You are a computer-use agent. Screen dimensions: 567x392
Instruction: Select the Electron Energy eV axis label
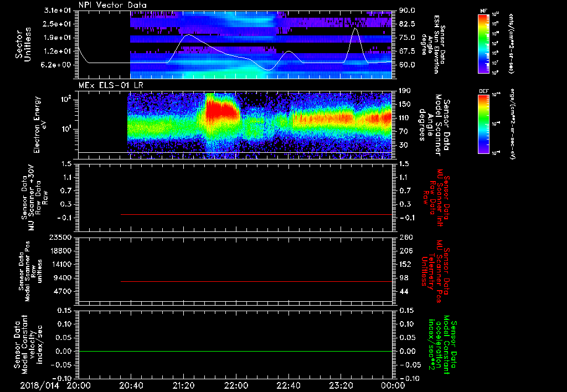click(40, 125)
